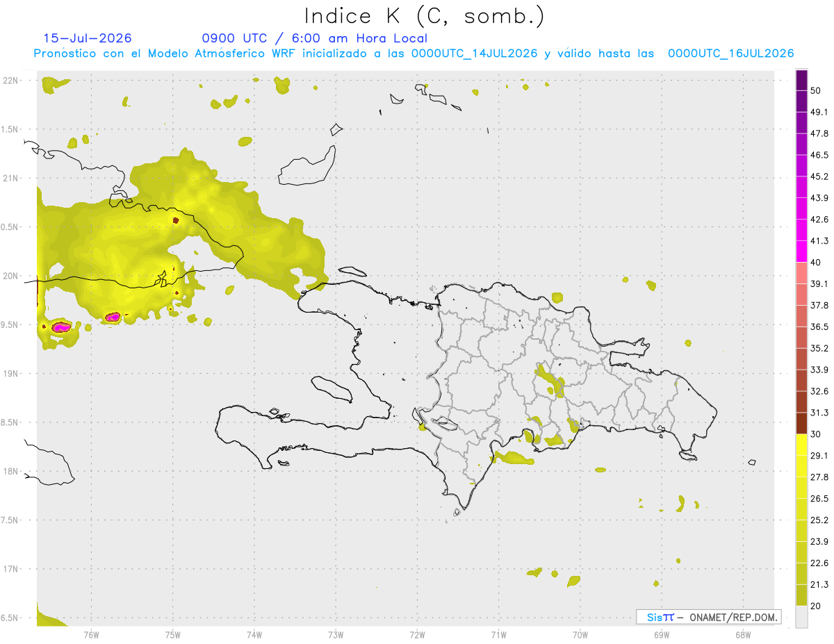The width and height of the screenshot is (834, 644).
Task: Click the legend value "26.5"
Action: coord(819,499)
